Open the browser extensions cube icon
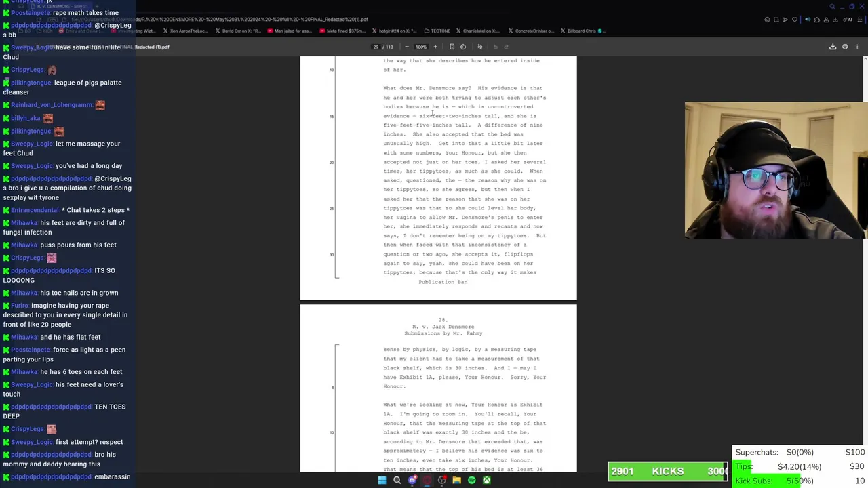This screenshot has height=488, width=868. tap(817, 20)
